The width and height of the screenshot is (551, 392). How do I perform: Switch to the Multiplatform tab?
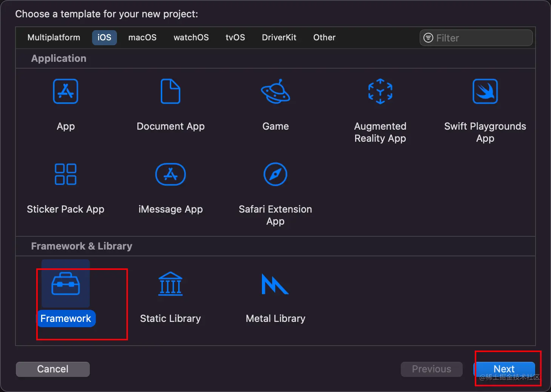pos(54,38)
